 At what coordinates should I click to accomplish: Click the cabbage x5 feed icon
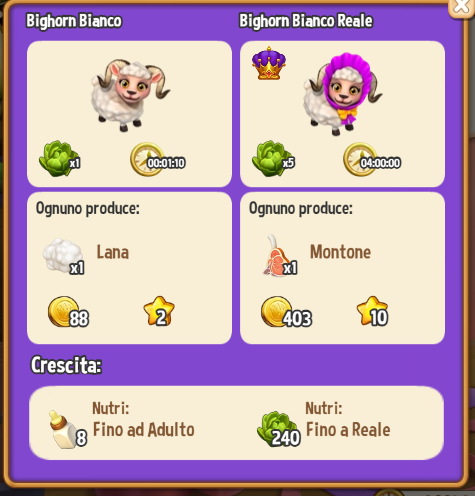coord(273,159)
